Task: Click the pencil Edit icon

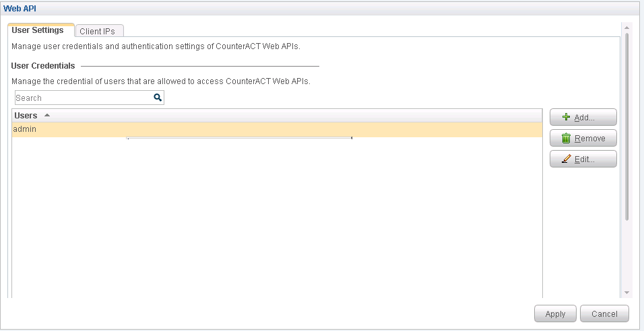Action: [567, 159]
